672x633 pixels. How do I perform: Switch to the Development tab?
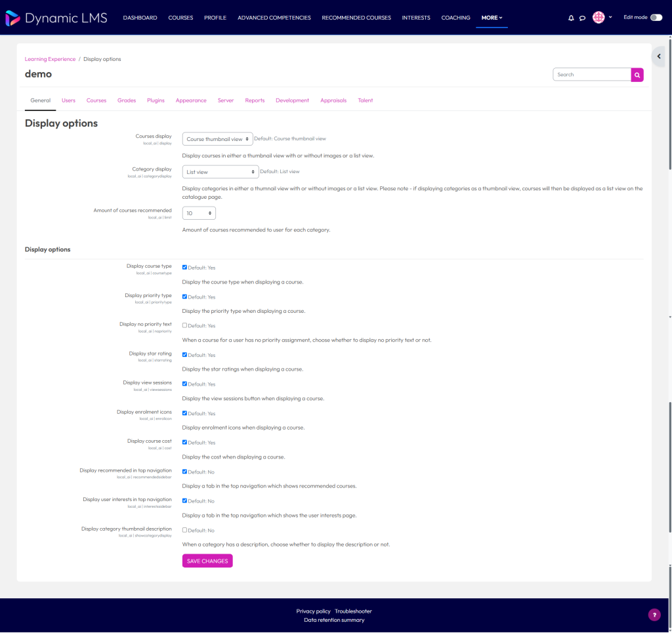(292, 100)
